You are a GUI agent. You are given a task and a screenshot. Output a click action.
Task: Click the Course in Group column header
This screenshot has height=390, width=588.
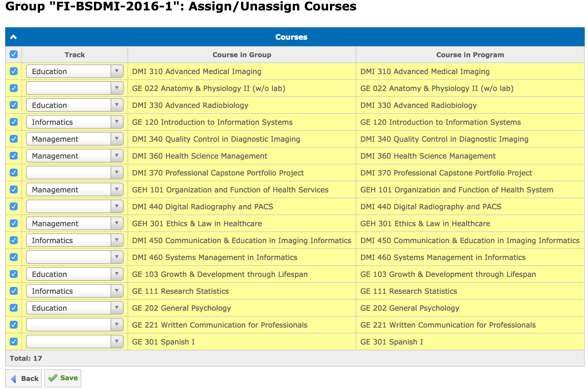pyautogui.click(x=242, y=55)
